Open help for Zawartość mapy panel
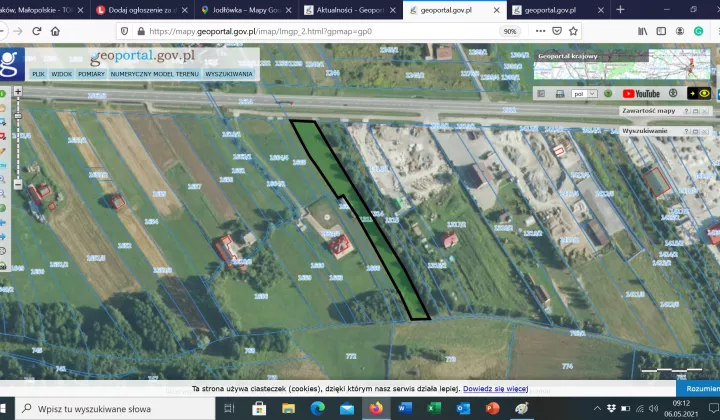 click(686, 111)
